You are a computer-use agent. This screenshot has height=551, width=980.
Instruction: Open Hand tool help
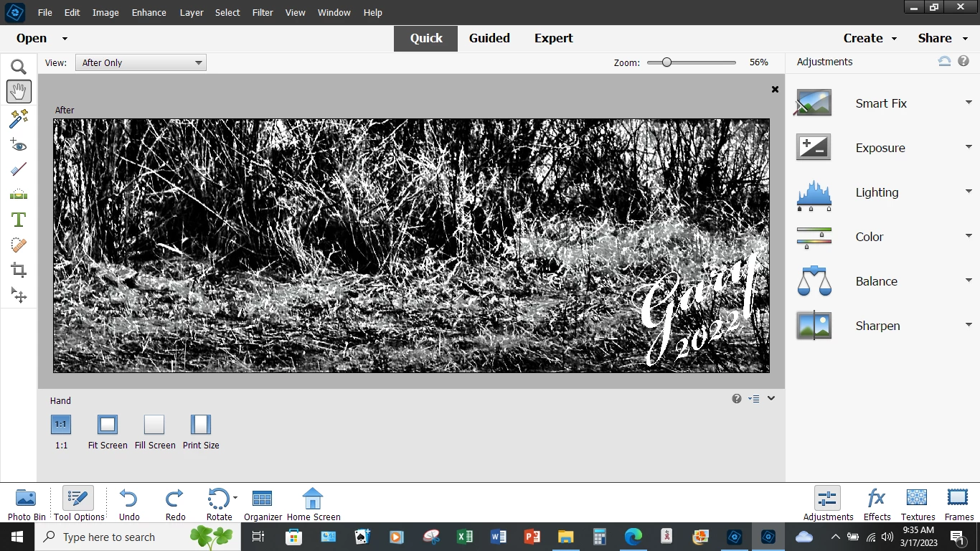click(x=737, y=399)
